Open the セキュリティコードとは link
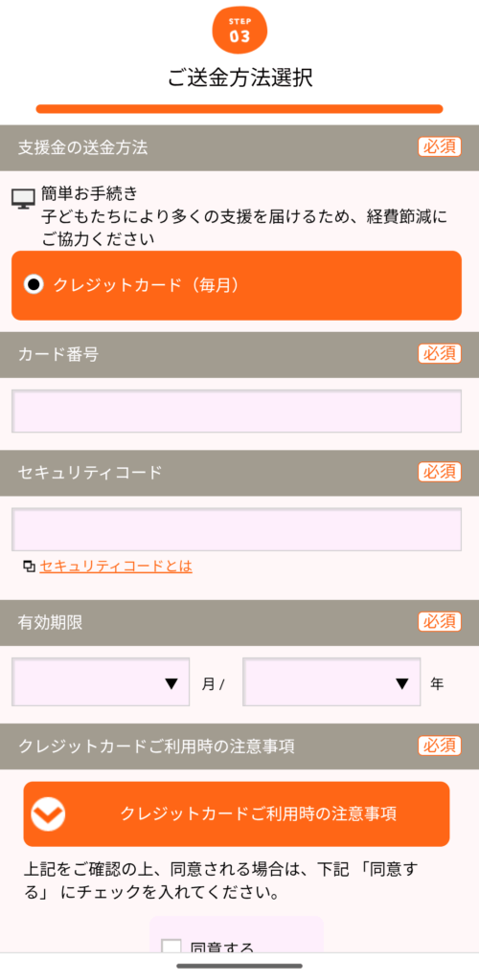Viewport: 479px width, 980px height. tap(116, 567)
